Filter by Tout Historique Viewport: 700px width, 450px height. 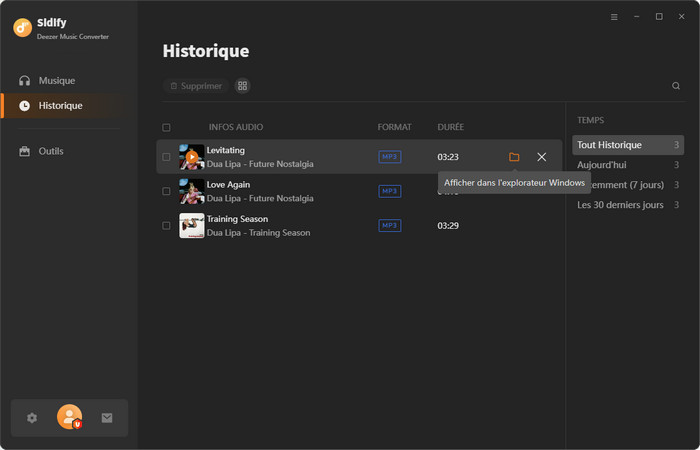(609, 145)
